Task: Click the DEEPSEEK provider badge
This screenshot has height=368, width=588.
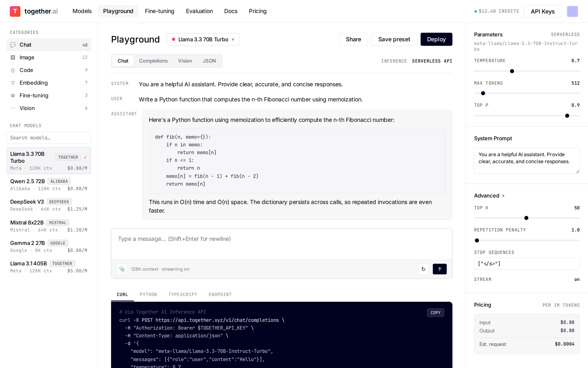Action: [x=59, y=202]
